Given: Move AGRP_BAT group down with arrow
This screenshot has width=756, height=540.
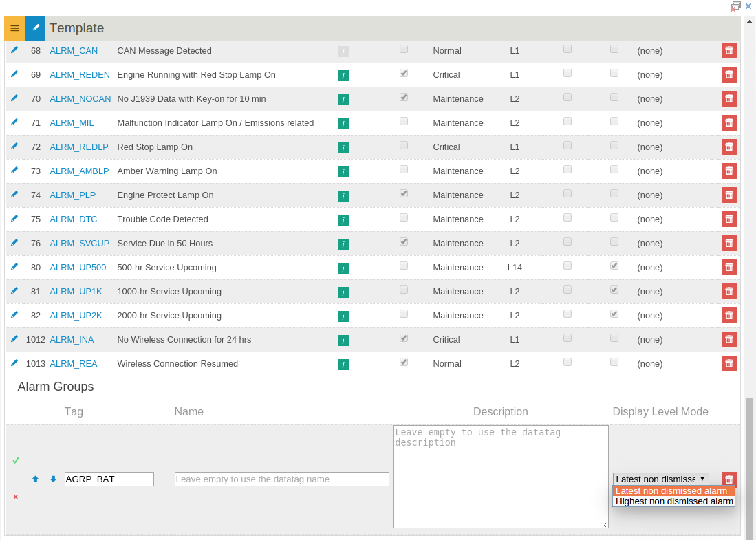Looking at the screenshot, I should point(53,479).
